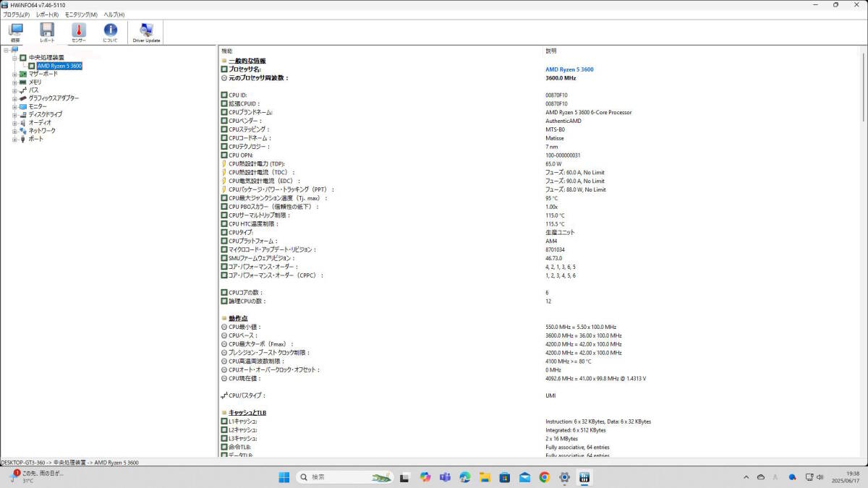Open the 概要 summary toolbar icon
This screenshot has width=868, height=488.
[15, 33]
